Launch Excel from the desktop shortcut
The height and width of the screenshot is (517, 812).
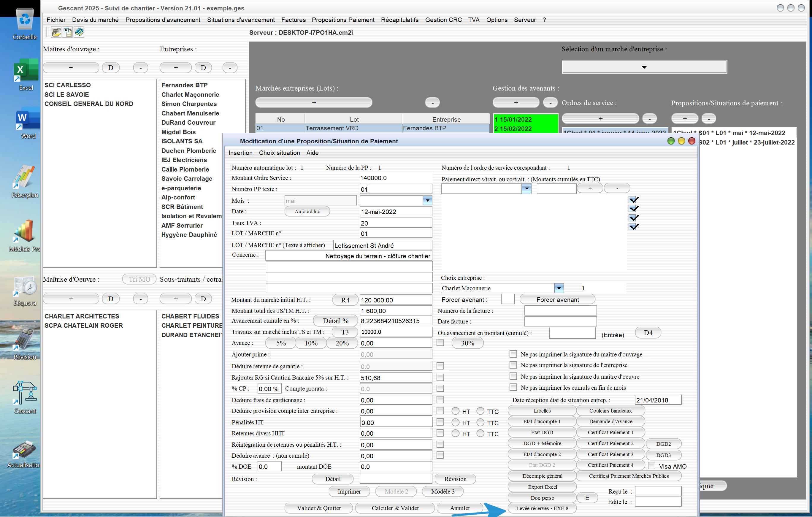pos(26,74)
